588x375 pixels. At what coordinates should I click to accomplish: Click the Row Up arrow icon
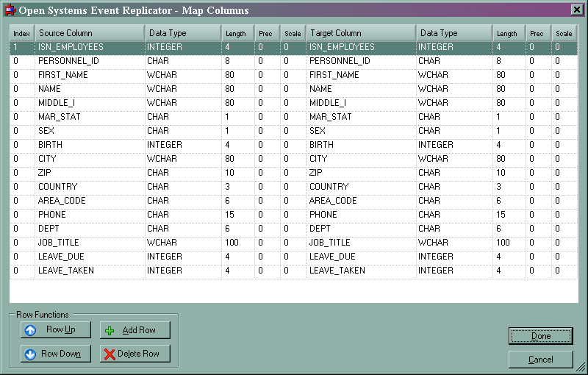pos(31,330)
